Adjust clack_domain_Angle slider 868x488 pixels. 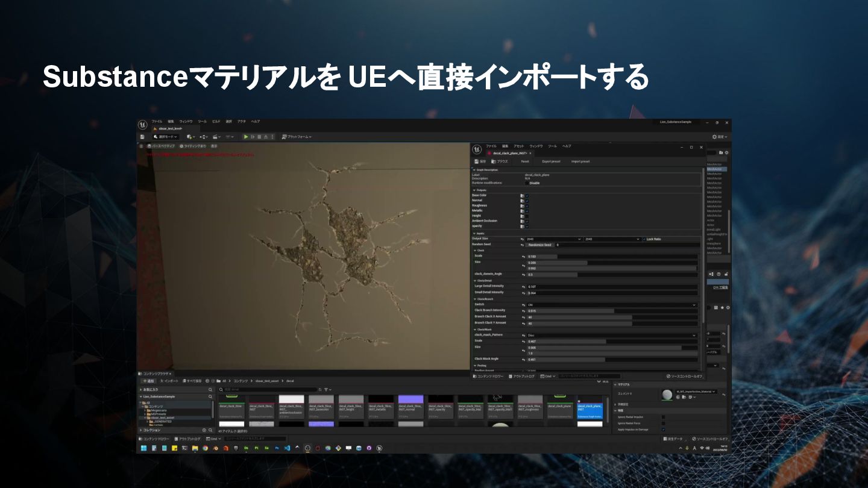pos(612,274)
